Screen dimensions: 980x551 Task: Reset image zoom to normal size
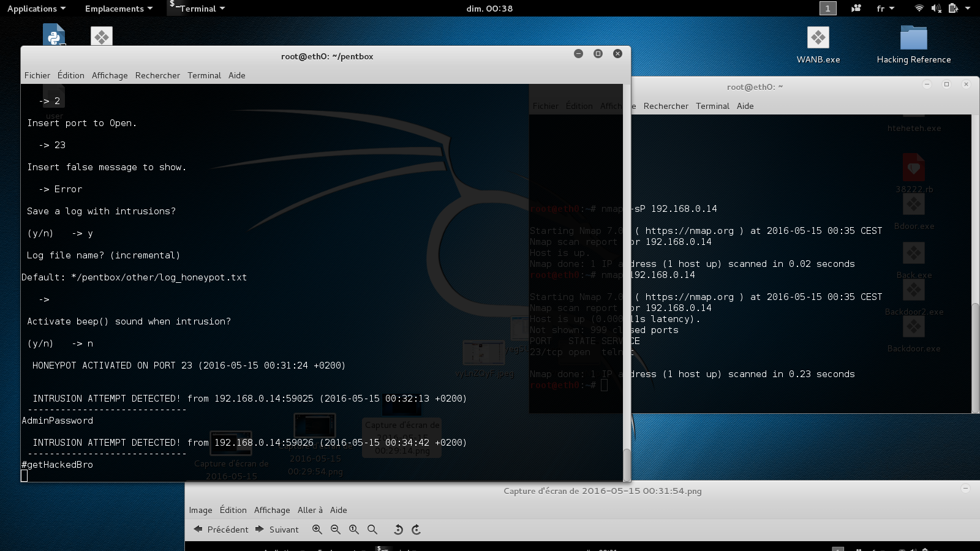tap(354, 530)
